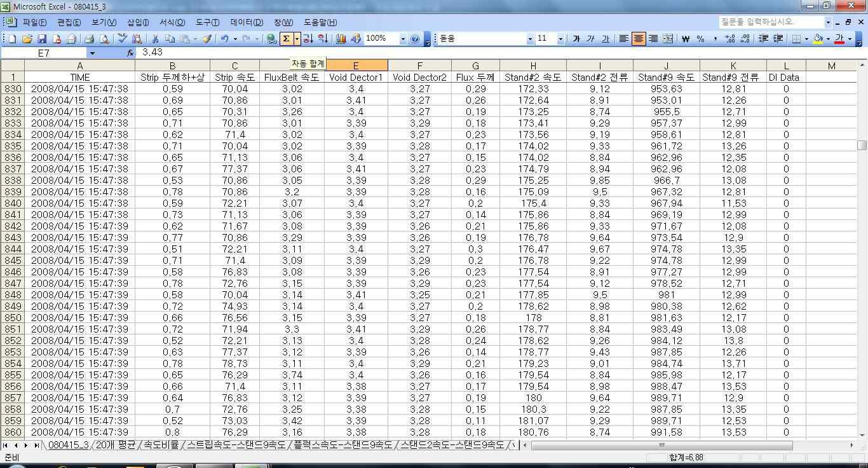Apply the red font color
The image size is (868, 468).
839,39
